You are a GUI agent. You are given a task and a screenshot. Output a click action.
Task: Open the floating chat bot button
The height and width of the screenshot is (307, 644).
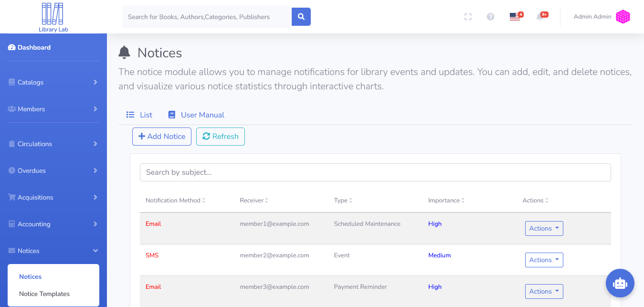click(620, 283)
